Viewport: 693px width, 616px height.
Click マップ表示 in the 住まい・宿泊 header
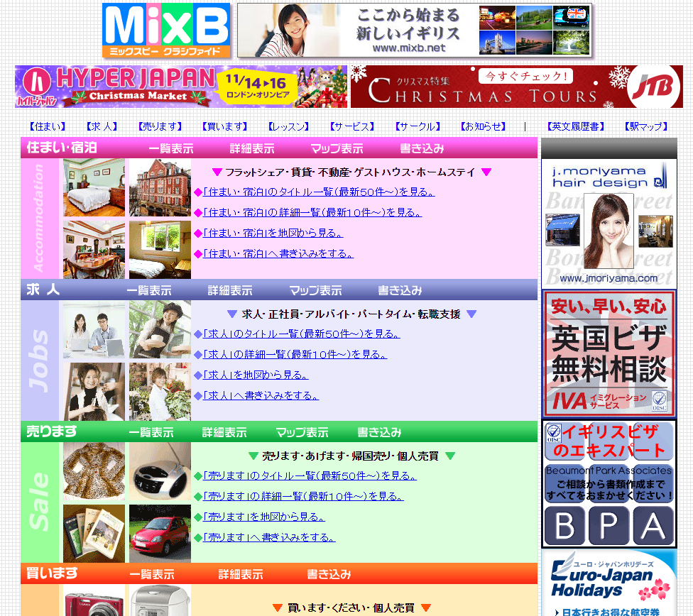337,148
